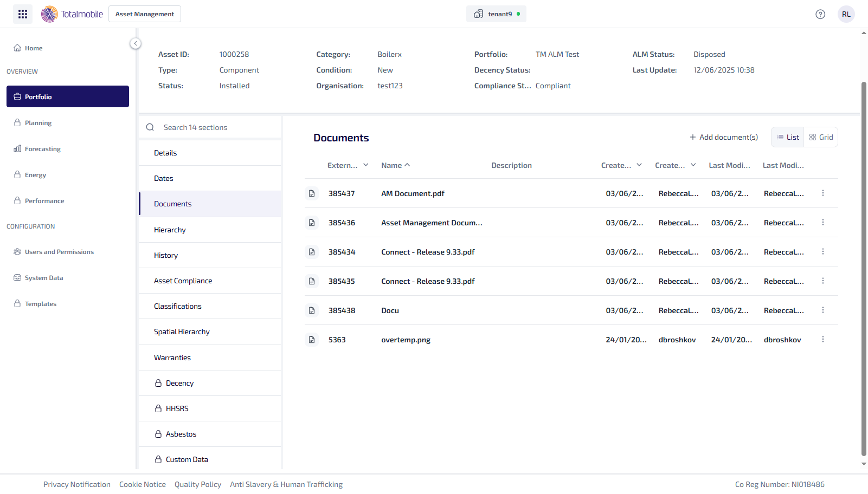Screen dimensions: 868x494
Task: Collapse the left sidebar with arrow button
Action: click(x=136, y=43)
